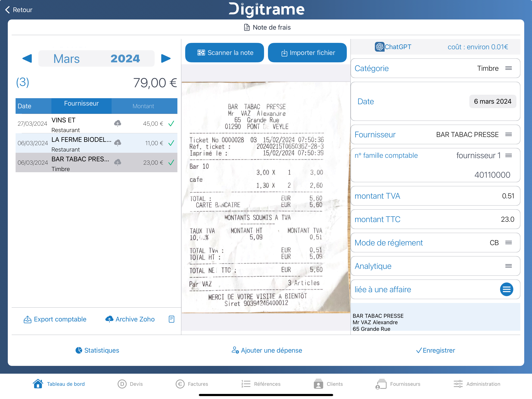
Task: Click Archive Zoho
Action: 130,319
